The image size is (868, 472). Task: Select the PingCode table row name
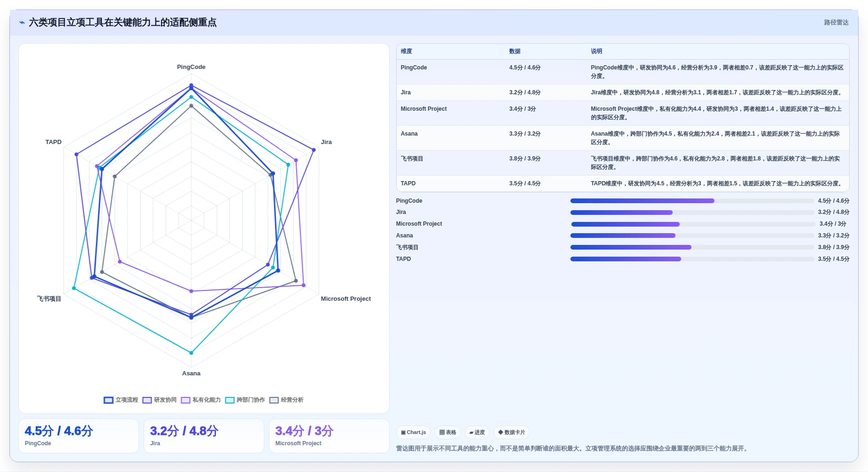point(414,68)
